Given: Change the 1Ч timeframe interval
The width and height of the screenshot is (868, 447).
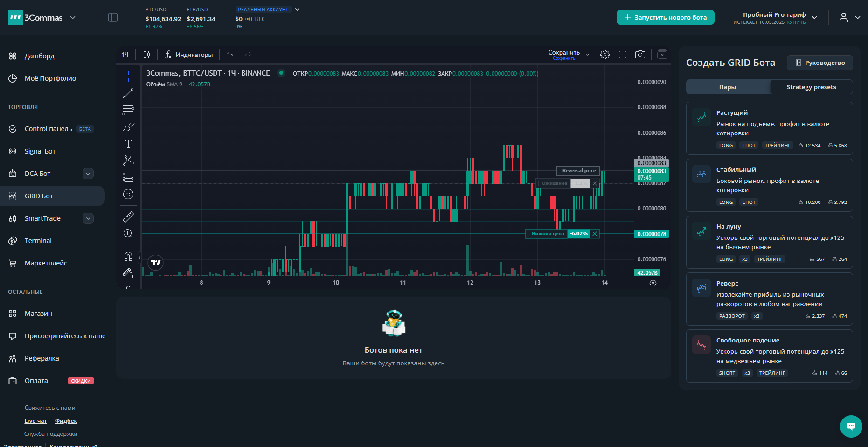Looking at the screenshot, I should (x=125, y=55).
